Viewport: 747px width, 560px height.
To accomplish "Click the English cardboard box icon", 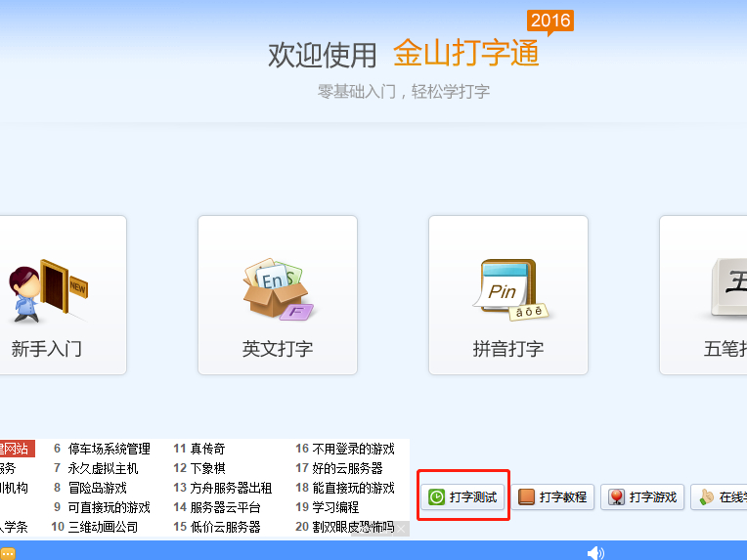I will pos(278,289).
